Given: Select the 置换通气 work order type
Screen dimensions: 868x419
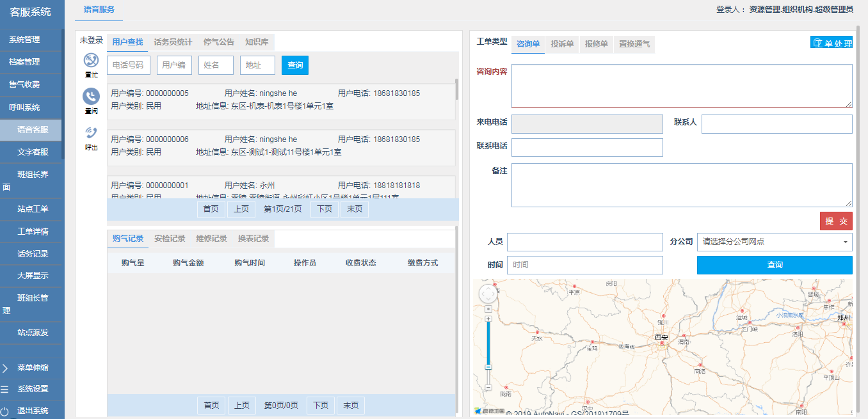Looking at the screenshot, I should [x=634, y=44].
